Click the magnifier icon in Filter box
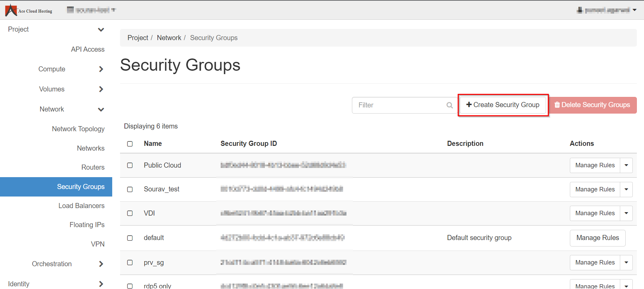This screenshot has height=289, width=644. point(450,105)
